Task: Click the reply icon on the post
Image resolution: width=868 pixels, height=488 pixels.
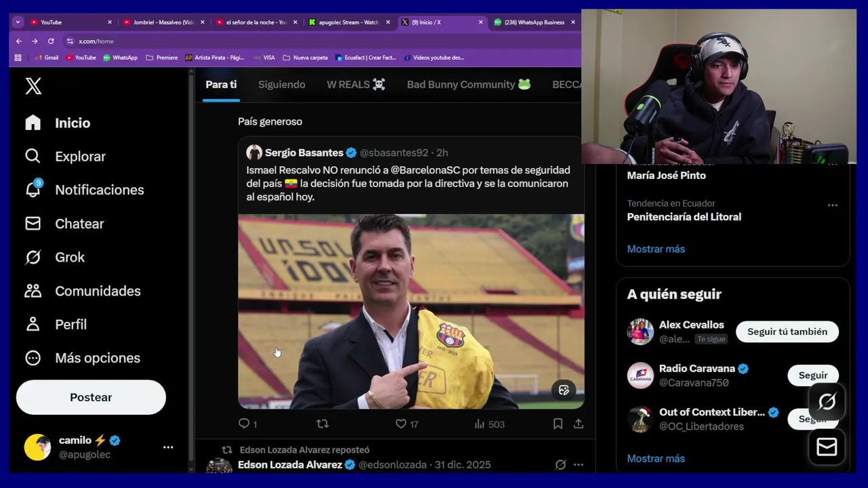Action: [244, 424]
